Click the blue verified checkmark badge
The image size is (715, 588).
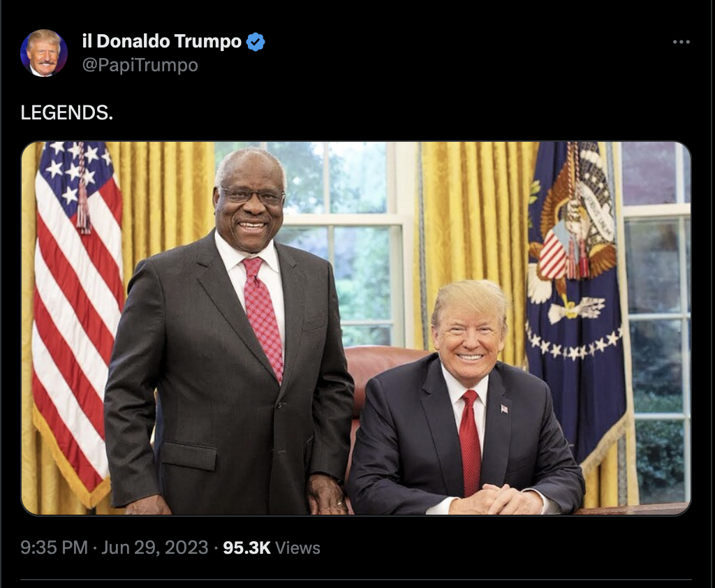(x=256, y=42)
